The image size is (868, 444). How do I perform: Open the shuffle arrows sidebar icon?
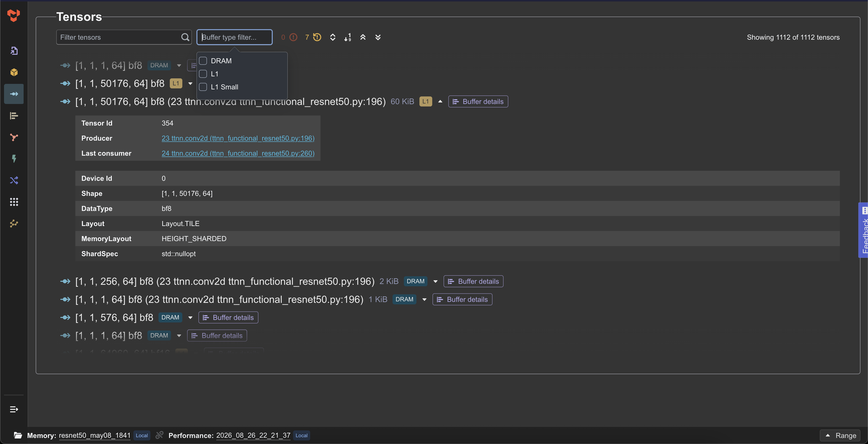click(x=14, y=181)
